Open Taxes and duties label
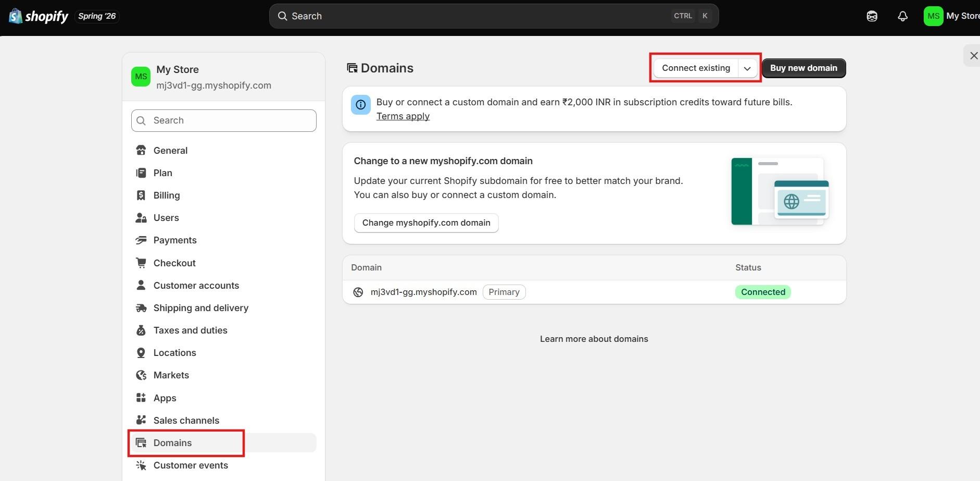This screenshot has height=481, width=980. click(x=191, y=330)
